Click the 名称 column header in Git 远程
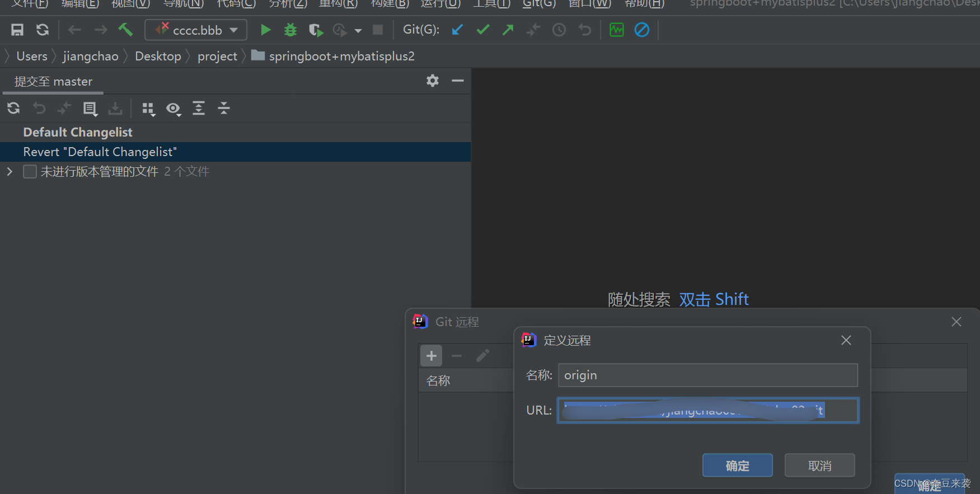 pos(438,380)
